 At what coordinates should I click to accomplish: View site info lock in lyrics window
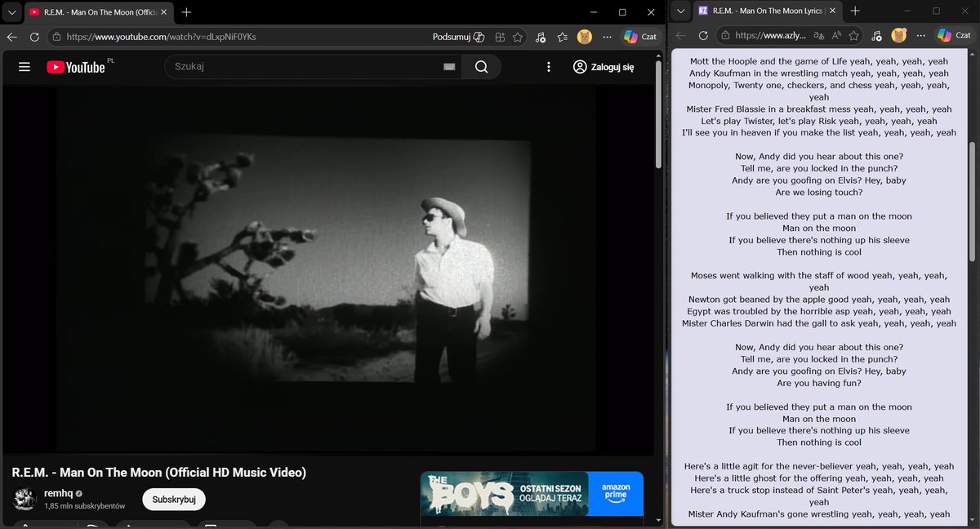click(x=725, y=37)
